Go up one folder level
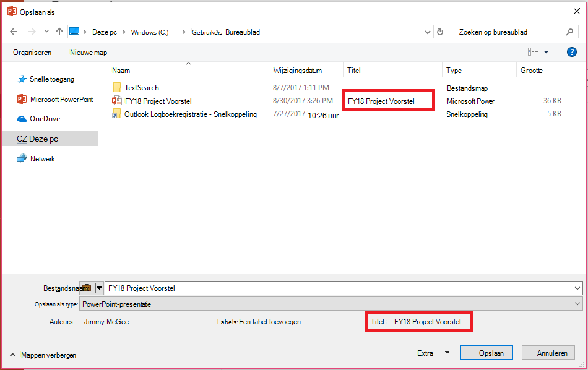This screenshot has width=588, height=370. [x=59, y=32]
